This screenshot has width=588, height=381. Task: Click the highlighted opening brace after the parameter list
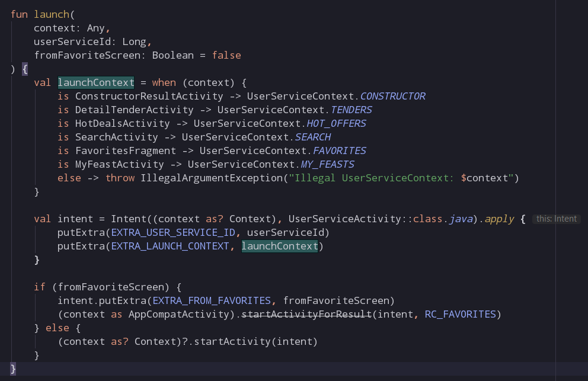pyautogui.click(x=25, y=69)
